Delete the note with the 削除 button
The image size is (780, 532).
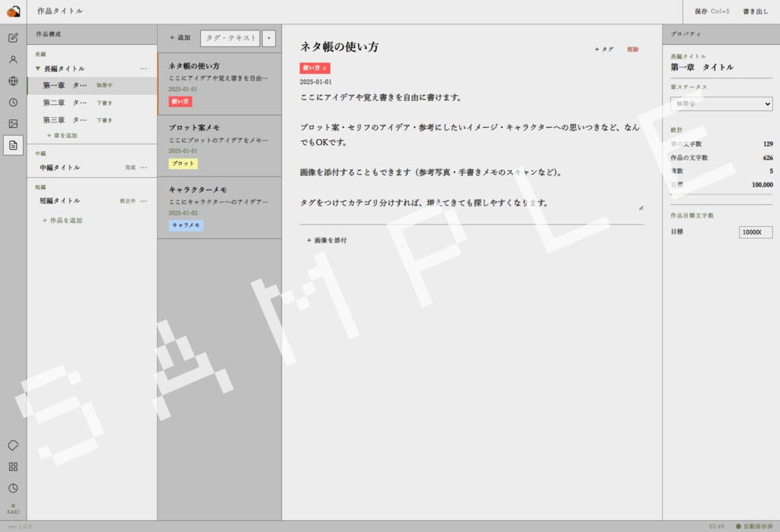click(x=633, y=49)
